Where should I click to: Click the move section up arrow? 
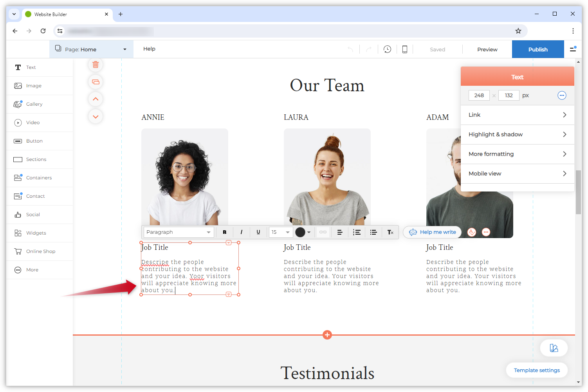pos(96,99)
